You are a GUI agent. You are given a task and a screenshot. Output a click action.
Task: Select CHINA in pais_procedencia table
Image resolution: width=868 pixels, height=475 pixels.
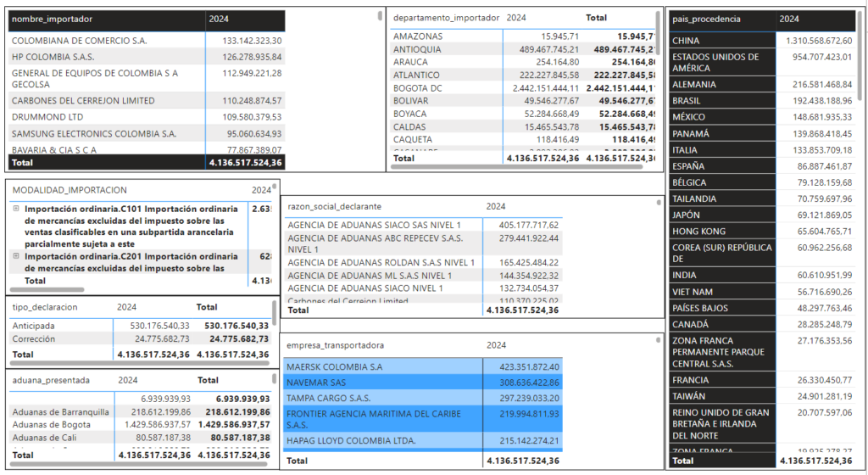point(762,41)
